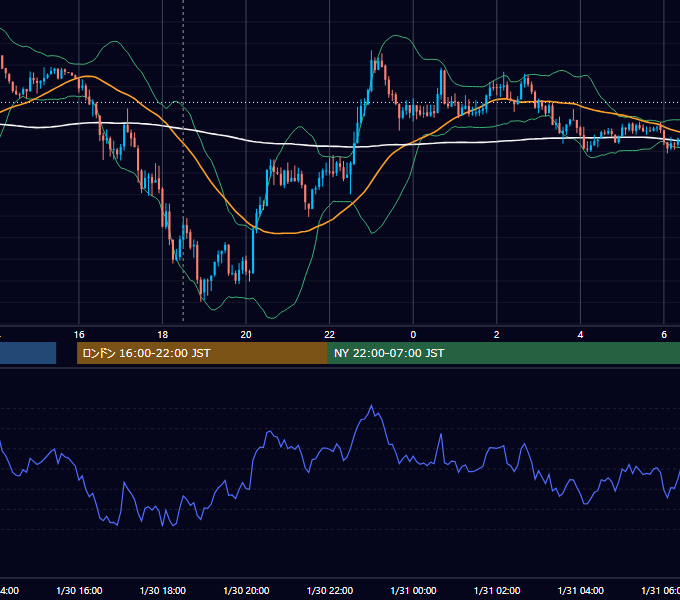Click the blue session bar before London
Screen dimensions: 680x600
point(28,353)
